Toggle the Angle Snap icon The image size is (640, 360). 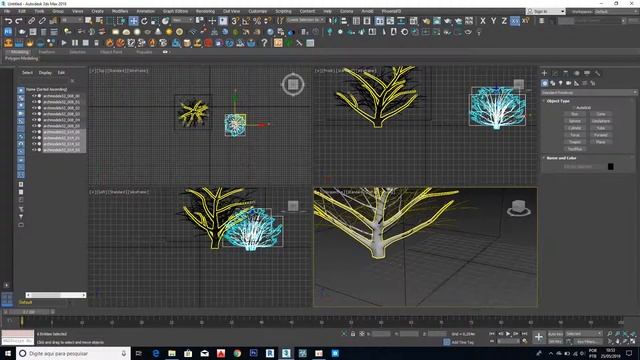pos(246,21)
